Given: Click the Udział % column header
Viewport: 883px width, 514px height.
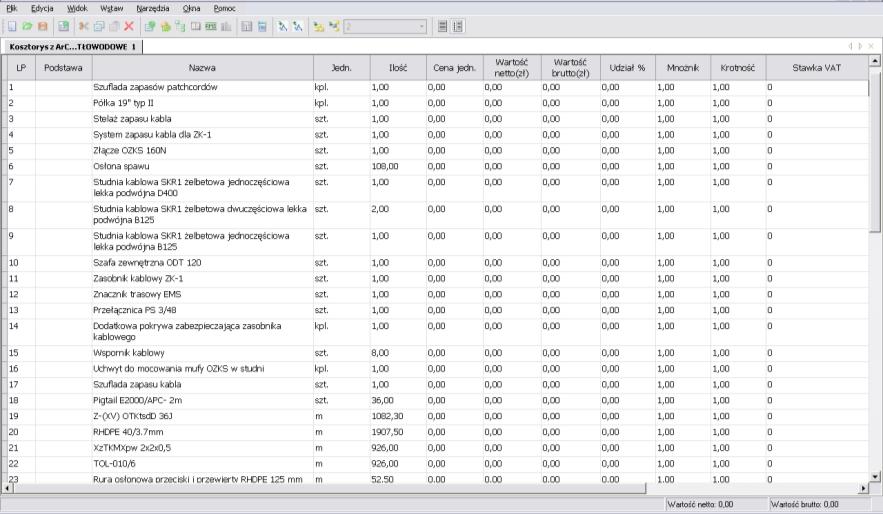Looking at the screenshot, I should coord(627,68).
